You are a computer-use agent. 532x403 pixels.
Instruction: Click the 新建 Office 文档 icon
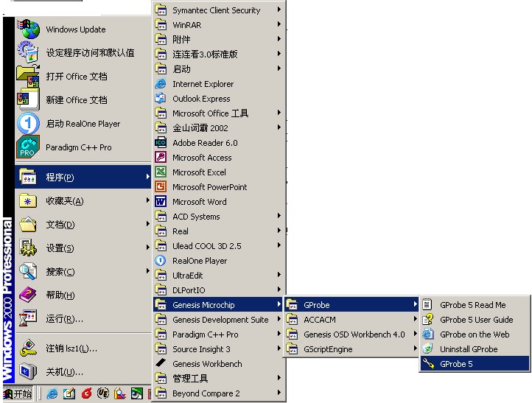click(x=28, y=99)
